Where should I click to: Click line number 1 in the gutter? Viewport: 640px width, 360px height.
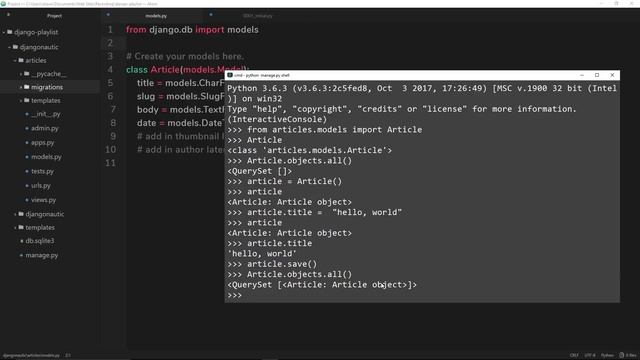(x=110, y=30)
